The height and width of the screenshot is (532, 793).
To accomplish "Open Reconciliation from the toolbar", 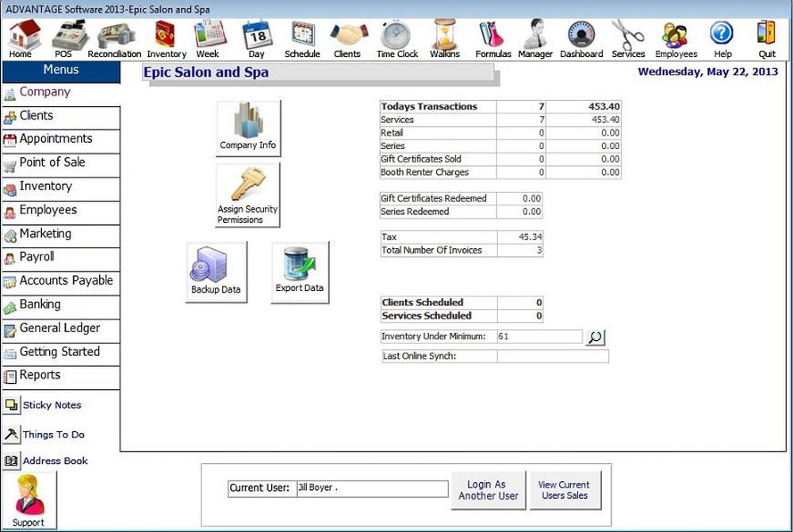I will pyautogui.click(x=115, y=40).
